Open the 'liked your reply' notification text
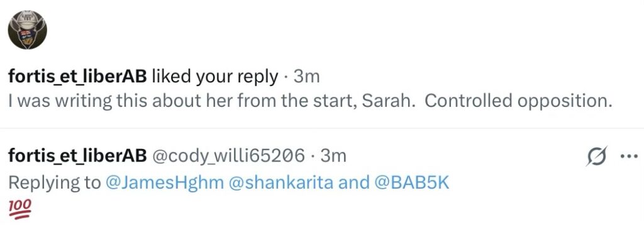The width and height of the screenshot is (644, 232). point(215,77)
